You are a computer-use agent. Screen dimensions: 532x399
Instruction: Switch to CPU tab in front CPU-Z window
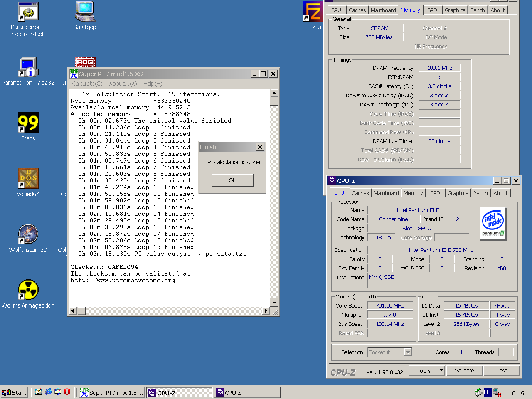pyautogui.click(x=339, y=192)
